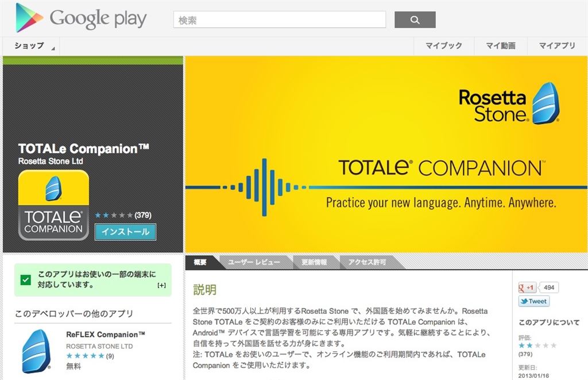Screen dimensions: 588x380
Task: Click the green compatibility checkmark icon
Action: 25,280
